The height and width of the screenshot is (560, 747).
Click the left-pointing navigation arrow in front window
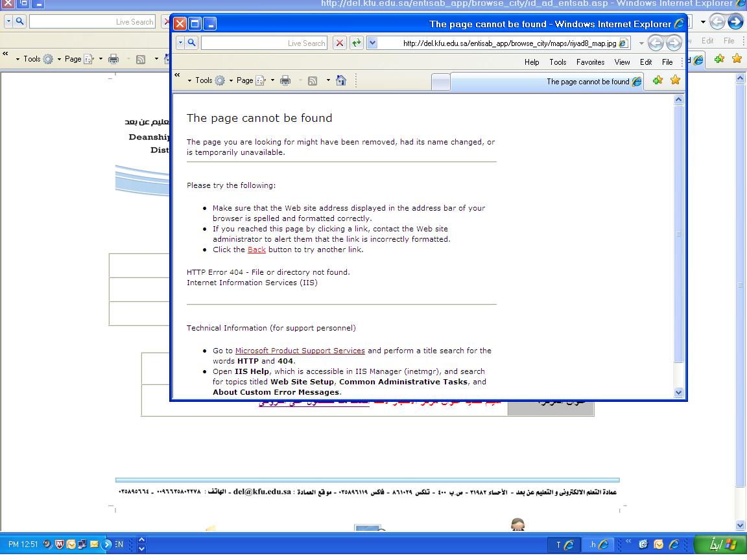[656, 43]
